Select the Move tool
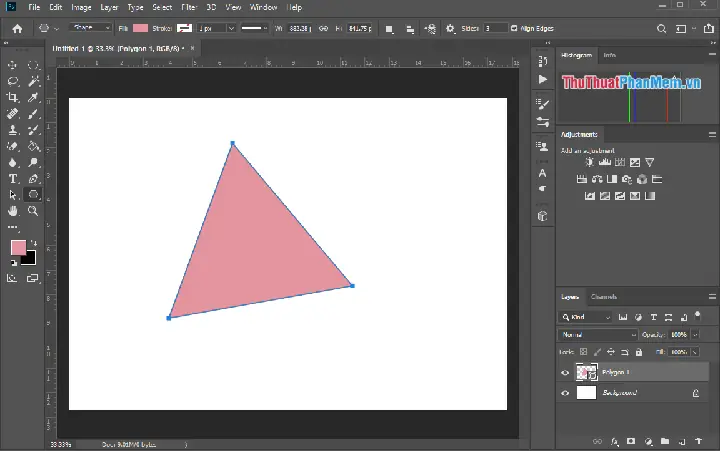 pyautogui.click(x=12, y=65)
